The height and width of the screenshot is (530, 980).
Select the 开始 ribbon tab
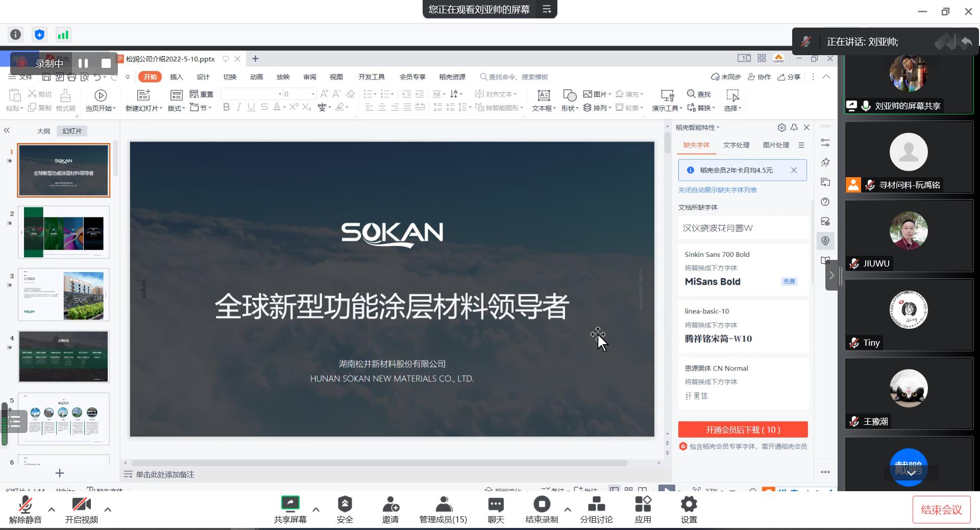150,77
